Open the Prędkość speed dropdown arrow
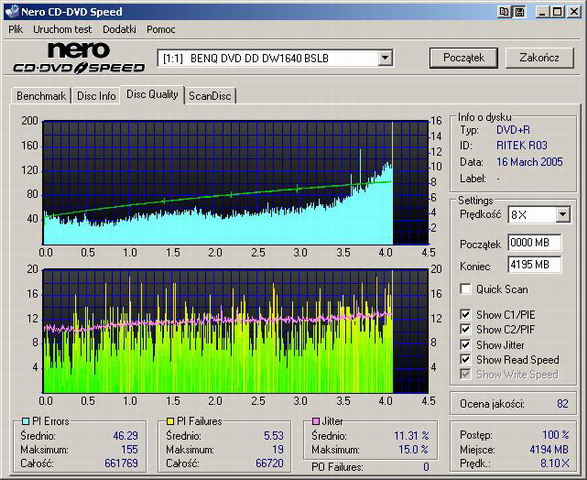The width and height of the screenshot is (587, 480). (562, 215)
